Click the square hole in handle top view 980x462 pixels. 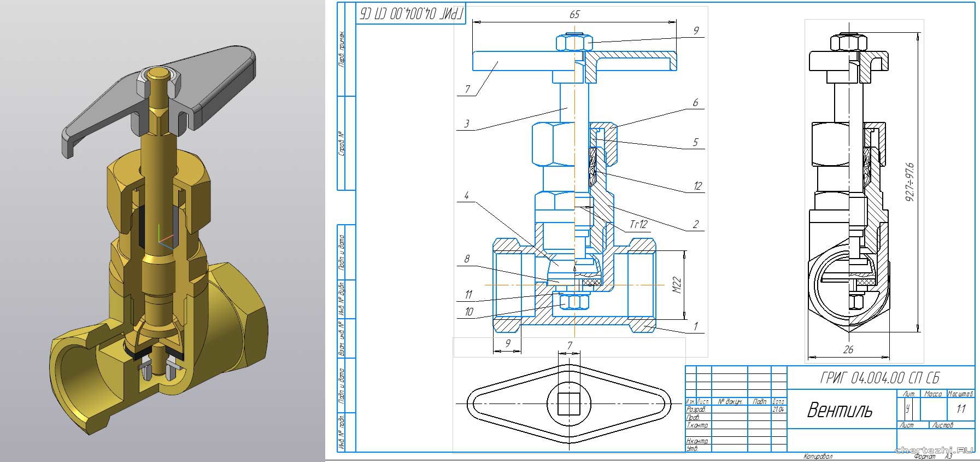(568, 403)
